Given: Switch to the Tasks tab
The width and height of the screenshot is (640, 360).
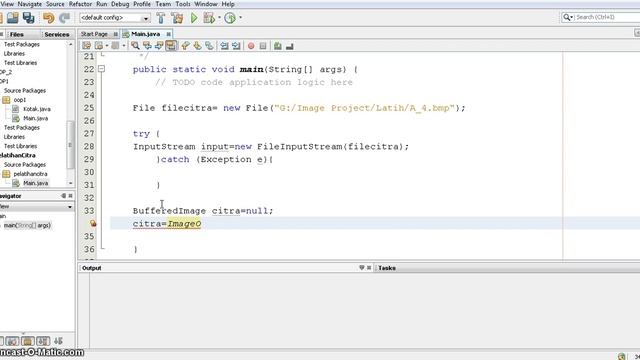Looking at the screenshot, I should (x=387, y=268).
